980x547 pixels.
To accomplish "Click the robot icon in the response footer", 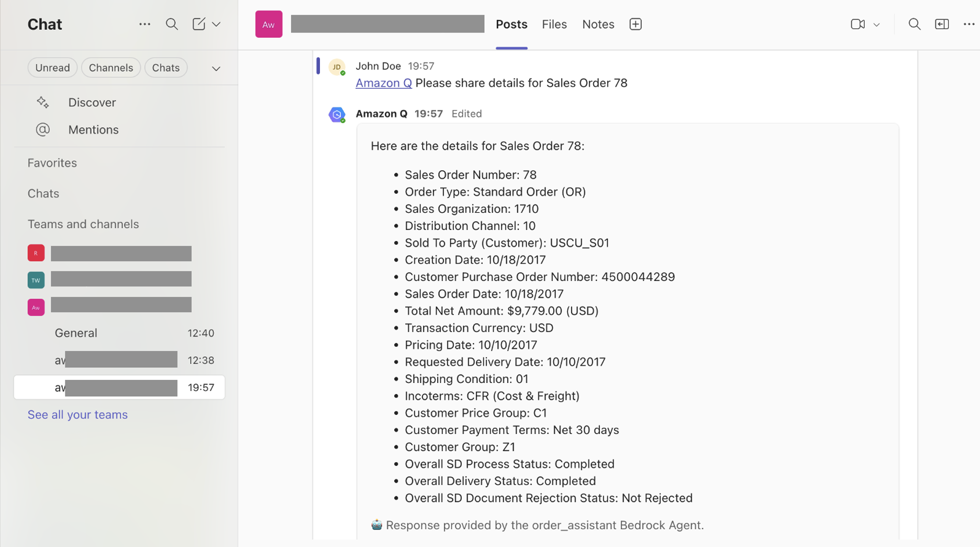I will pyautogui.click(x=377, y=524).
